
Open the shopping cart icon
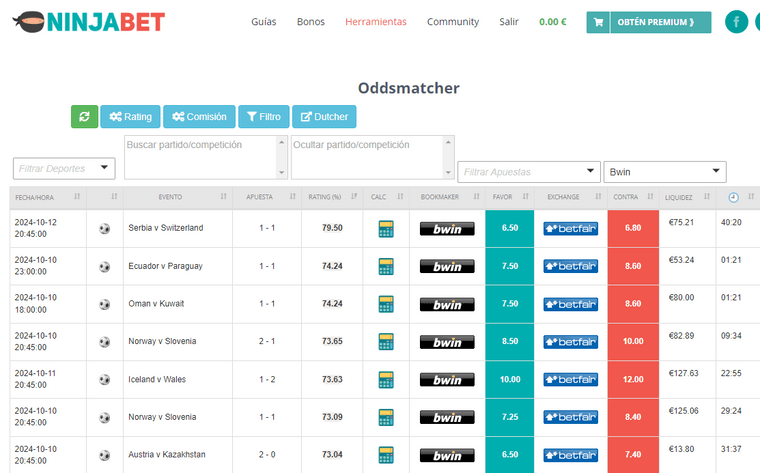click(x=599, y=22)
